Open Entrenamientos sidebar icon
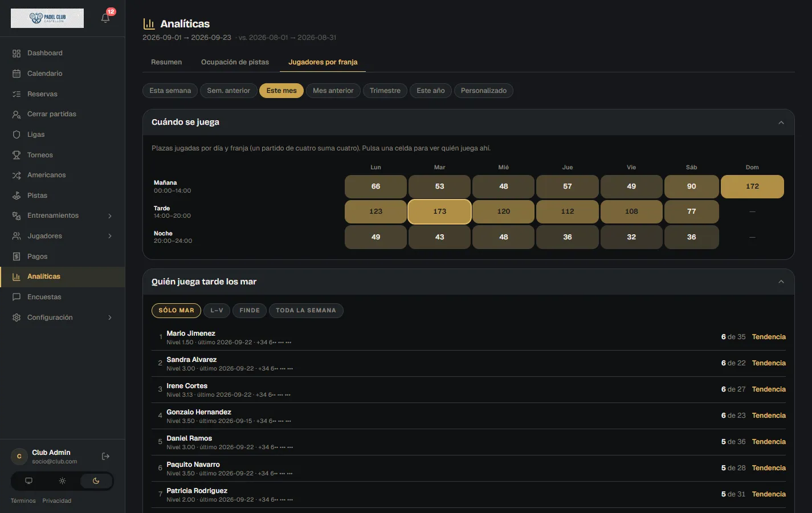Image resolution: width=812 pixels, height=513 pixels. click(17, 215)
